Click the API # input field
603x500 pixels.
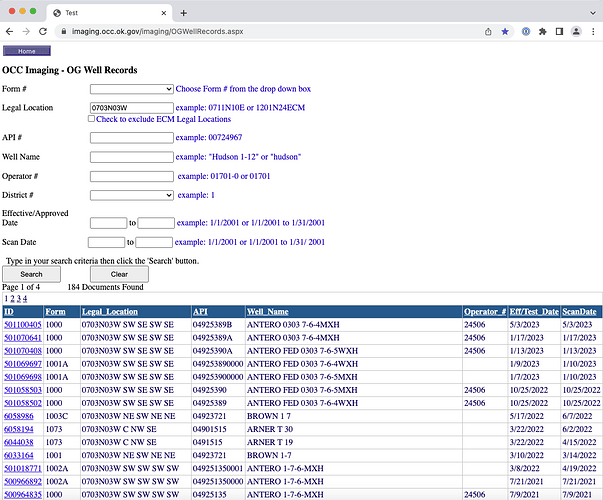coord(132,137)
